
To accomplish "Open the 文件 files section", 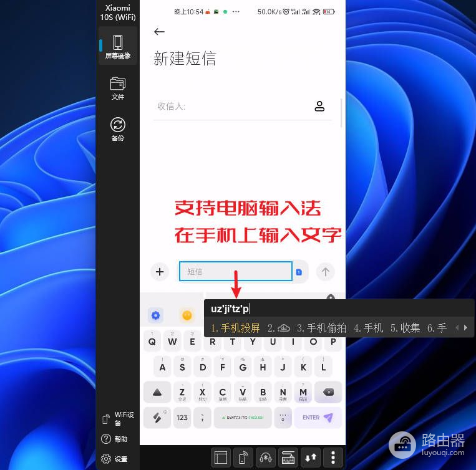I will [x=117, y=88].
